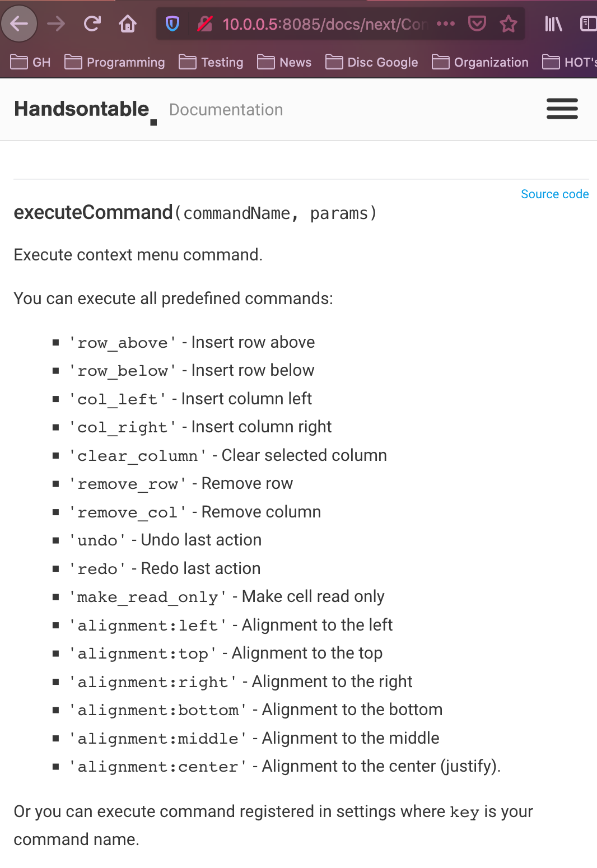Open the Organization bookmarks folder
This screenshot has width=597, height=868.
pyautogui.click(x=480, y=62)
